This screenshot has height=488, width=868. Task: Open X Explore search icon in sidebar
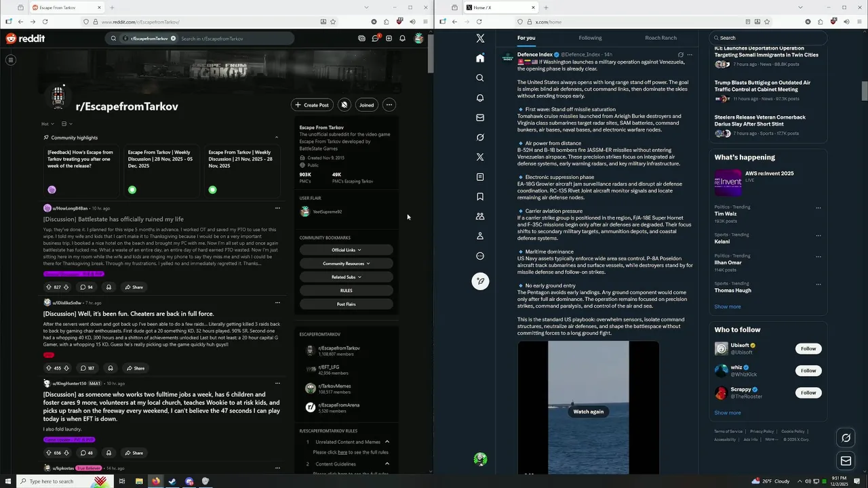click(x=480, y=78)
